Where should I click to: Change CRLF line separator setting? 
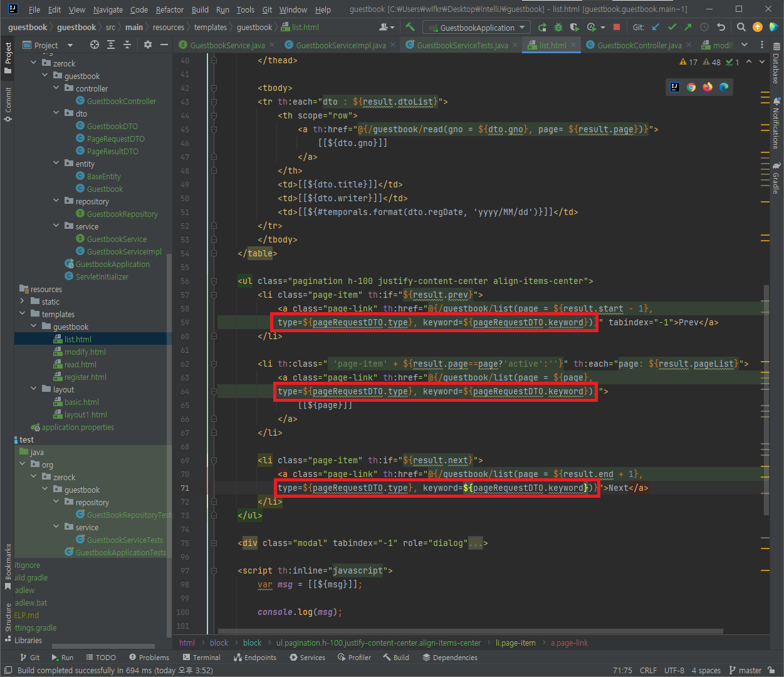[648, 670]
